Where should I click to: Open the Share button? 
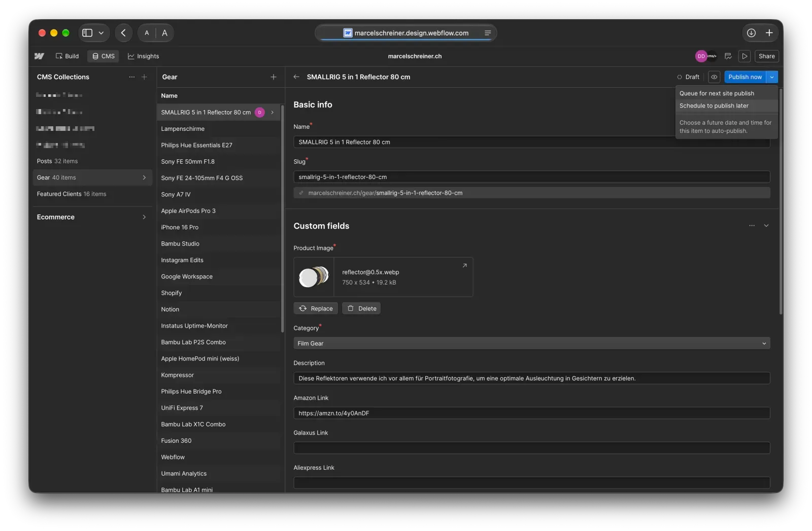(766, 56)
